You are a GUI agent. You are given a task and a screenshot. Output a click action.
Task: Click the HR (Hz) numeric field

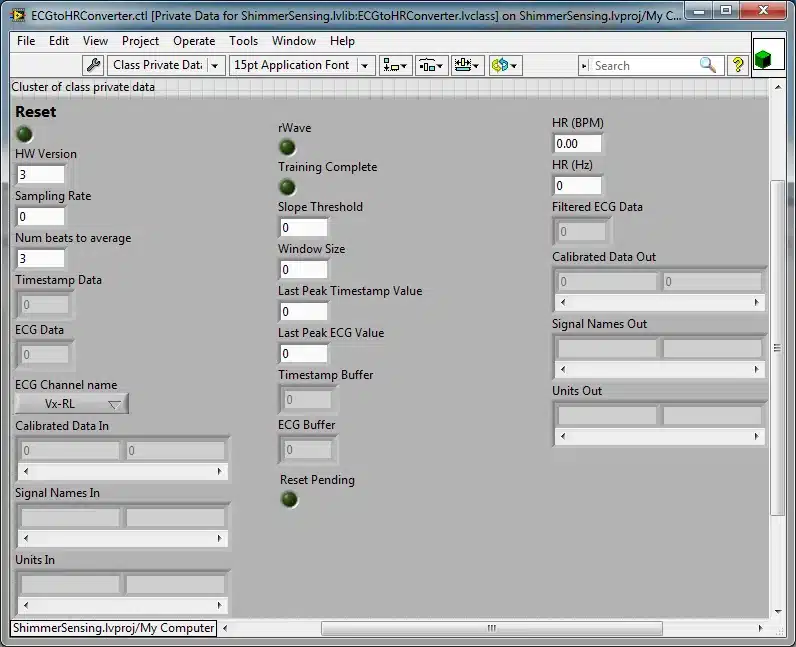point(578,185)
